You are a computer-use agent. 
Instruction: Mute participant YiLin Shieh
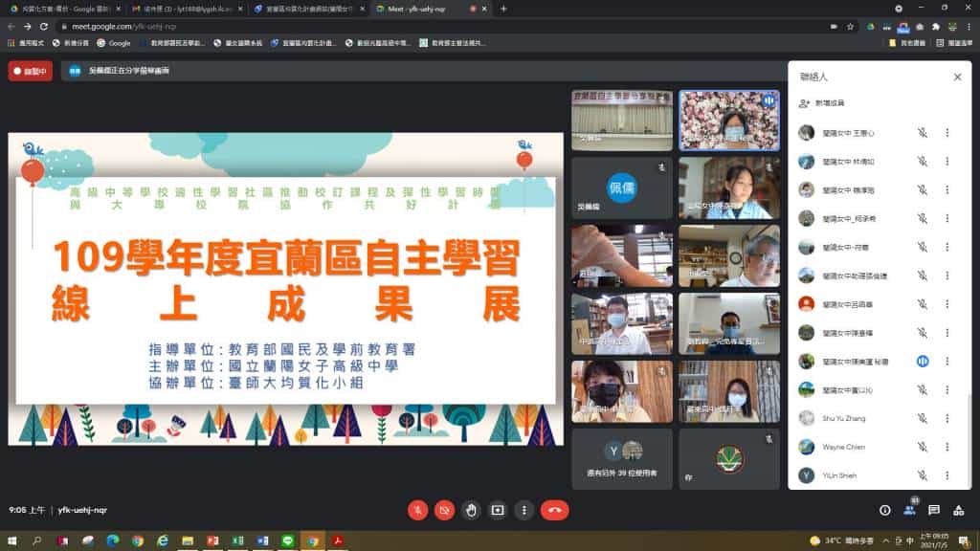(923, 475)
